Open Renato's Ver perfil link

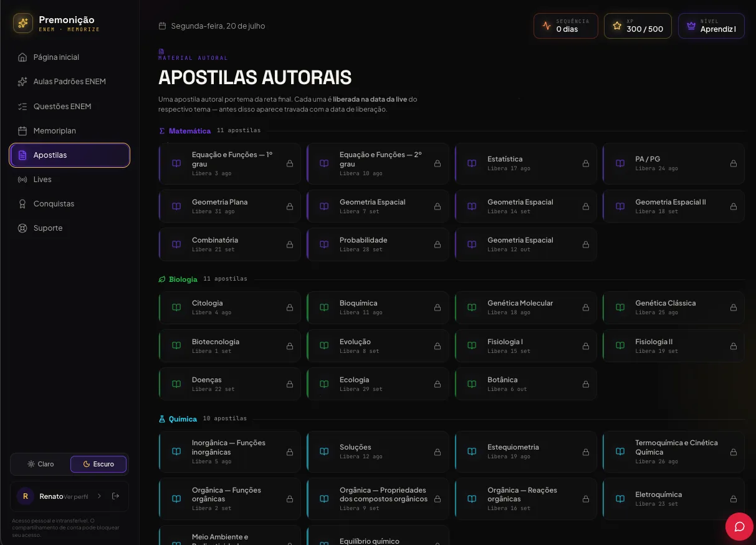[x=76, y=496]
